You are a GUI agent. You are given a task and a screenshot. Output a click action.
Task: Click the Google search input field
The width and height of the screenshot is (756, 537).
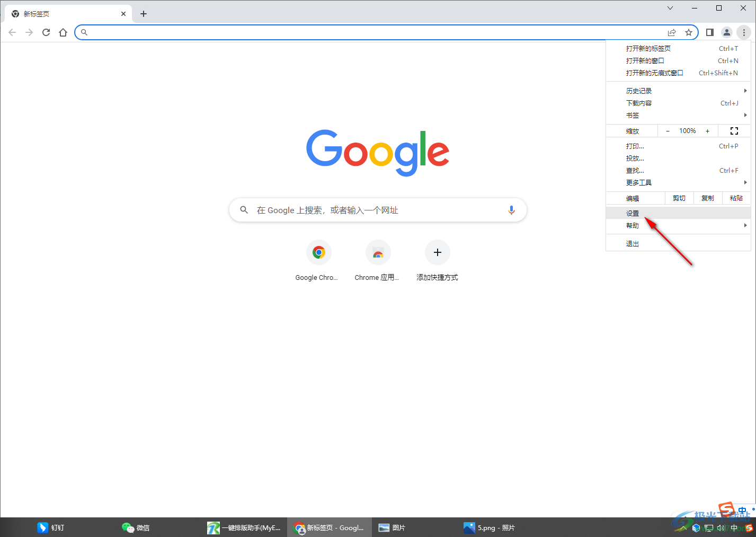pos(378,210)
